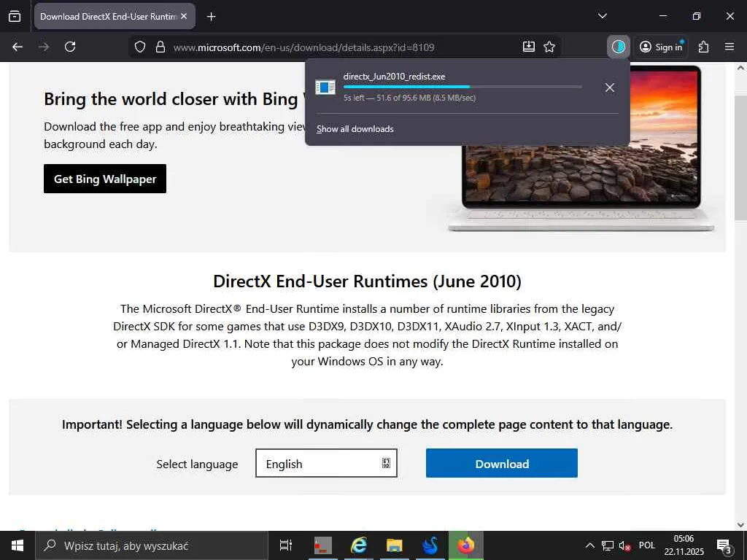Click the taskbar search box

152,545
